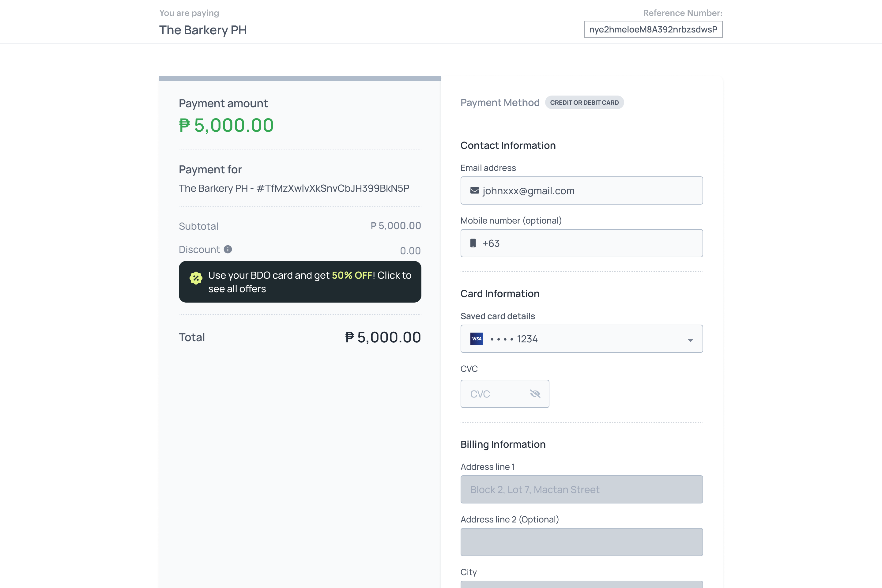
Task: Click the Credit or Debit Card badge
Action: (584, 102)
